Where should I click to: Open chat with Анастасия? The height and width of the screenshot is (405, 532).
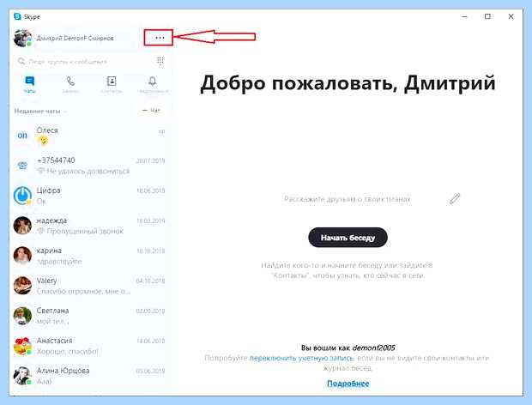tap(90, 346)
